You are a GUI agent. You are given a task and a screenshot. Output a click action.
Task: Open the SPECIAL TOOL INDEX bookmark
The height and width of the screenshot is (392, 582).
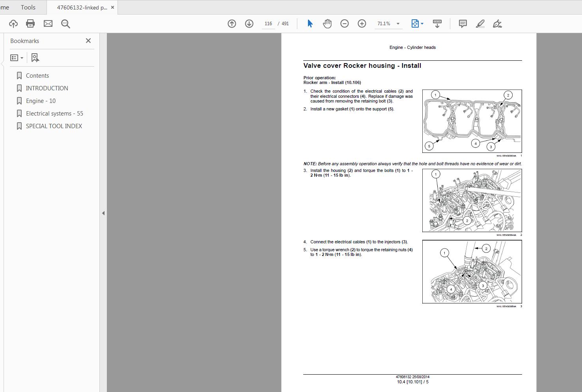(54, 126)
